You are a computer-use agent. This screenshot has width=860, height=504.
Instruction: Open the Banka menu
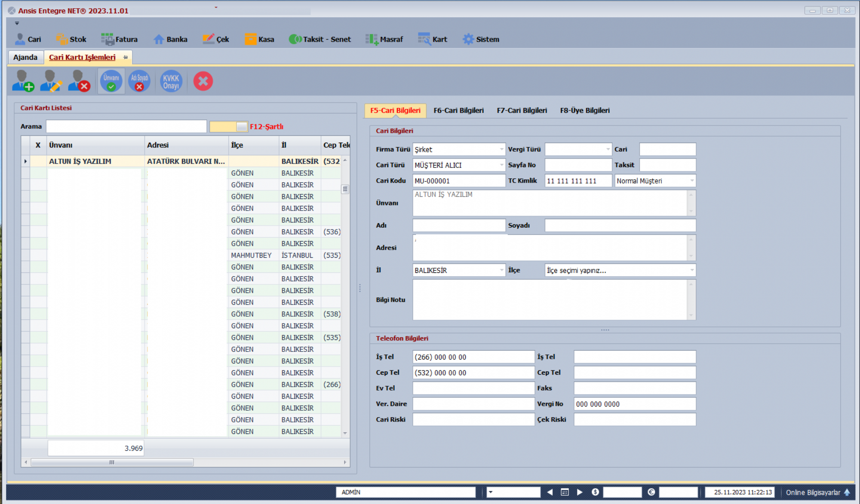pyautogui.click(x=170, y=39)
